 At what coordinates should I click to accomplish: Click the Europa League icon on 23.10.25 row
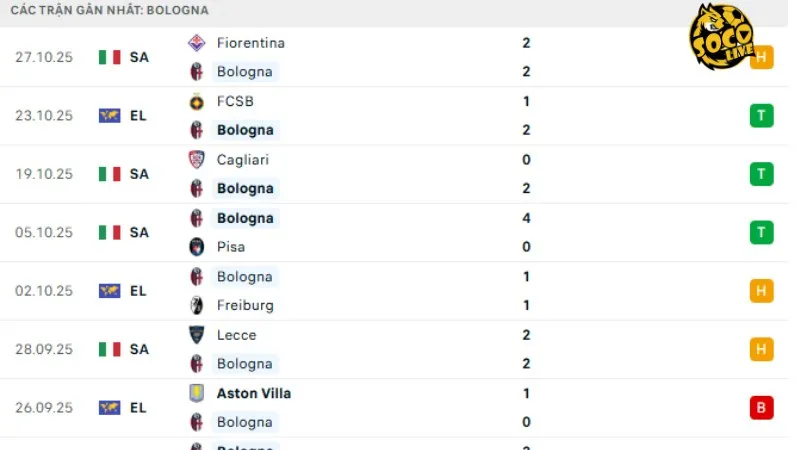pyautogui.click(x=109, y=116)
